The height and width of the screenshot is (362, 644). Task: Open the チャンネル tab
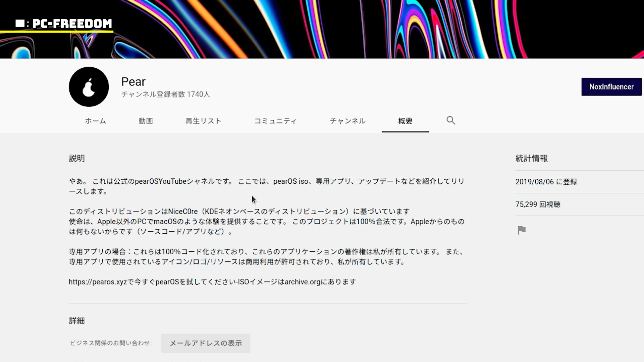[347, 121]
